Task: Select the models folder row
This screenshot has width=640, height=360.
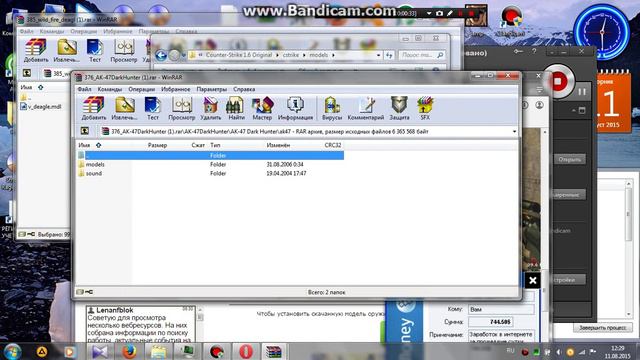Action: (x=210, y=164)
